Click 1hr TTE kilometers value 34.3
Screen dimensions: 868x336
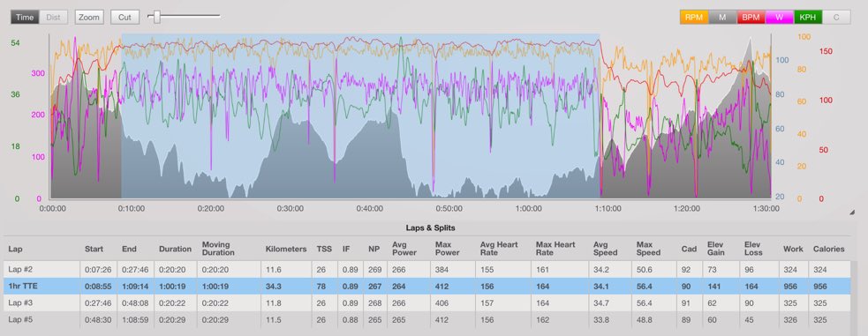point(274,287)
